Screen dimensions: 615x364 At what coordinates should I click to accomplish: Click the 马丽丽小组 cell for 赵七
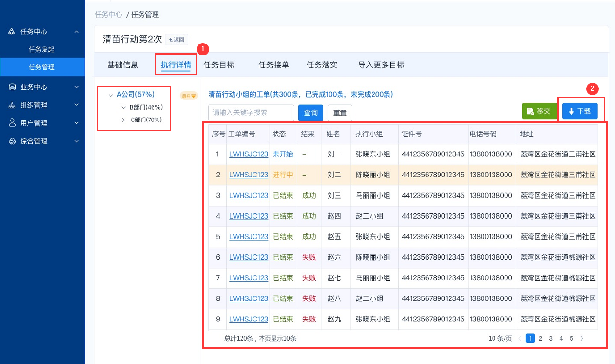click(x=373, y=278)
